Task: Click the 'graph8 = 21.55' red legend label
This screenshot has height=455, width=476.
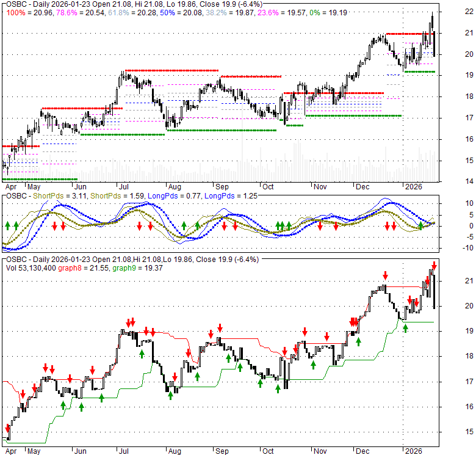Action: click(x=83, y=268)
